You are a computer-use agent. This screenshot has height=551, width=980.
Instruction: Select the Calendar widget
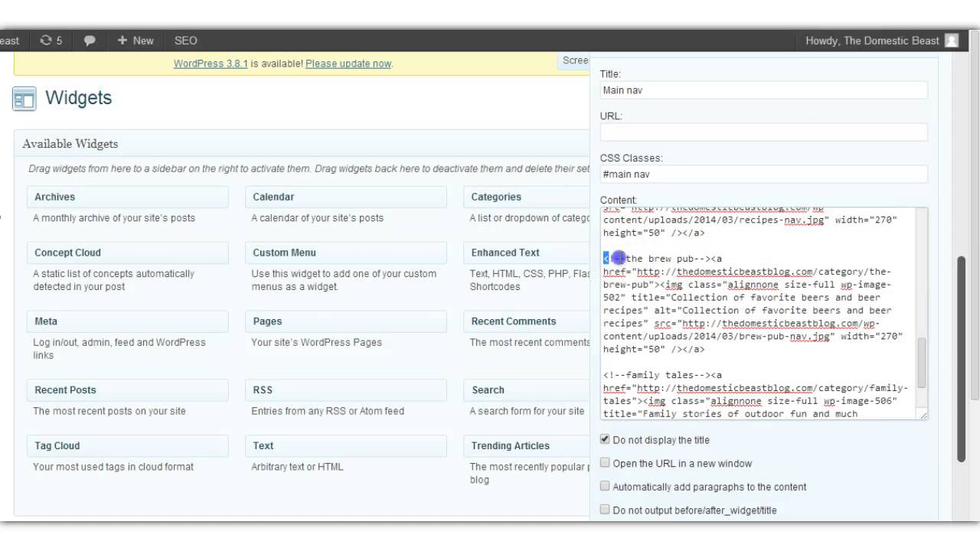tap(346, 197)
